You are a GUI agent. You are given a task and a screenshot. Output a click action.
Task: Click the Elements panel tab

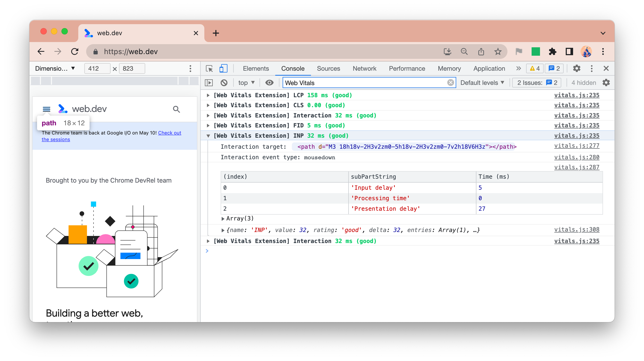point(256,68)
